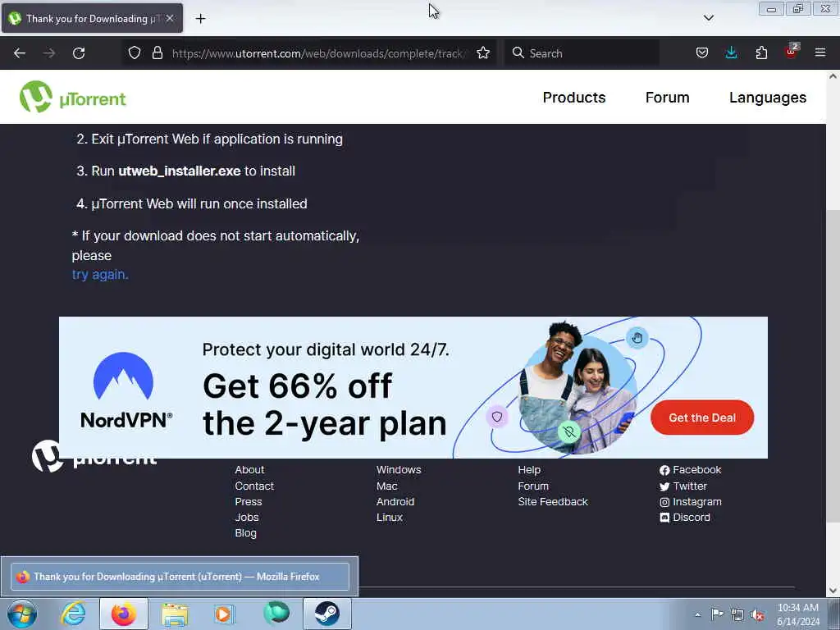Select Windows in footer downloads
This screenshot has width=840, height=630.
pos(399,470)
